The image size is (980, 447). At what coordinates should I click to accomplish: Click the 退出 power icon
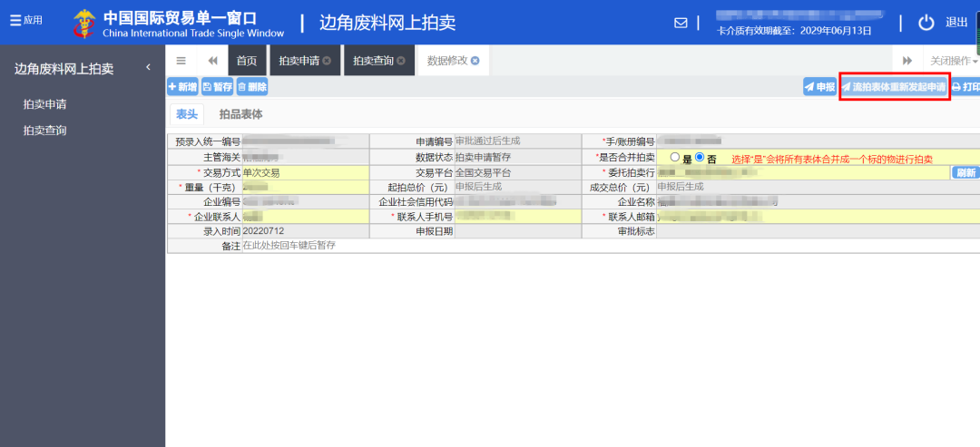926,23
